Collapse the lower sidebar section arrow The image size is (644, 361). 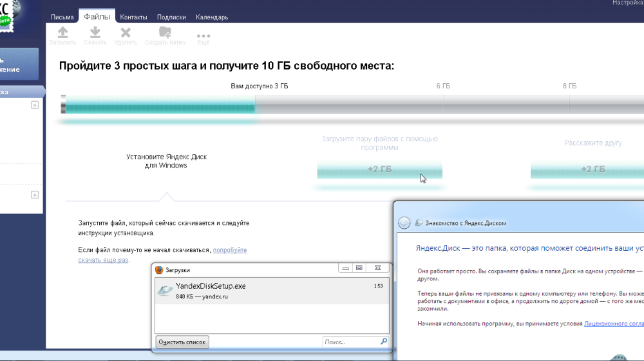coord(35,195)
